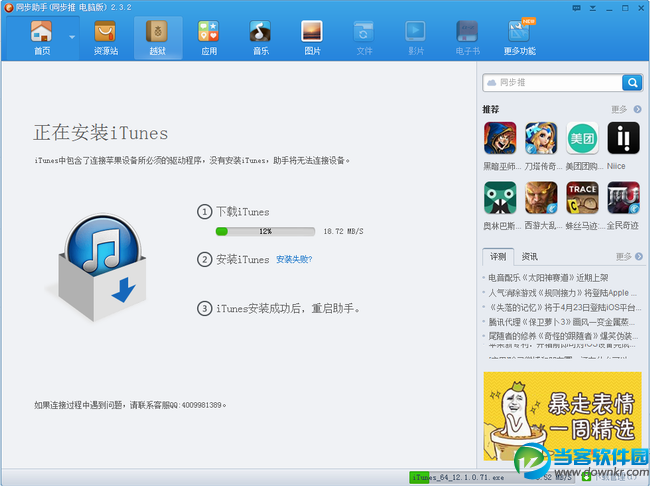Click the 同步推 search input field

(x=553, y=83)
